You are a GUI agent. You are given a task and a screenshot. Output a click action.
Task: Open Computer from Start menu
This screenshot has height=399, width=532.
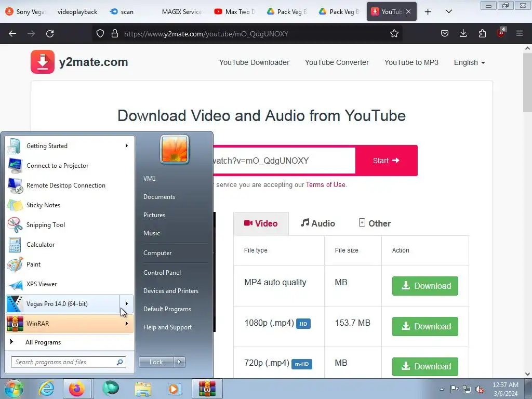click(157, 253)
